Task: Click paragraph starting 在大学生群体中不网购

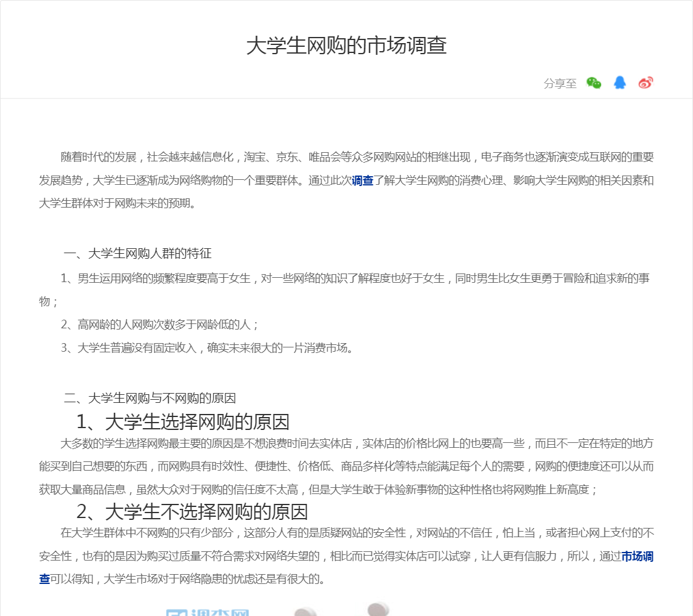Action: click(x=346, y=556)
